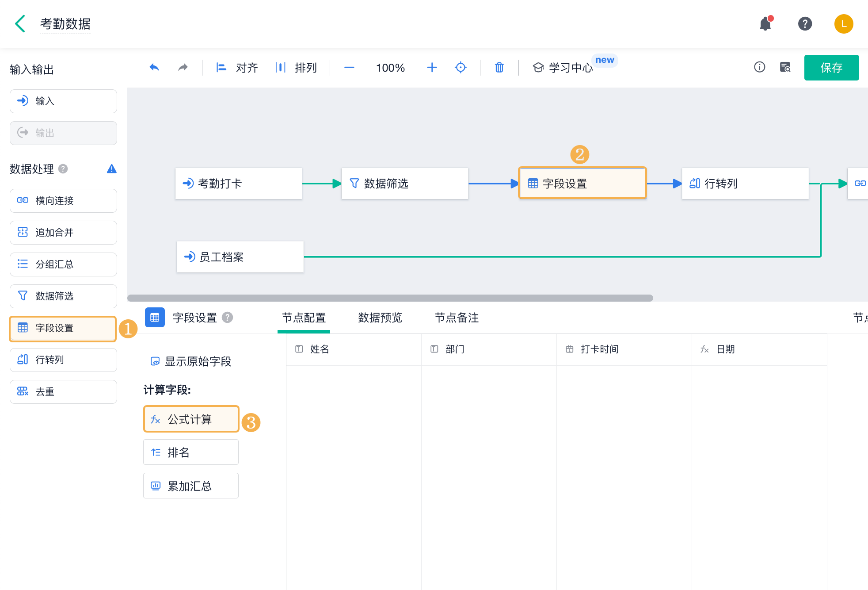Add a 横向连接 join node
868x590 pixels.
[x=63, y=201]
